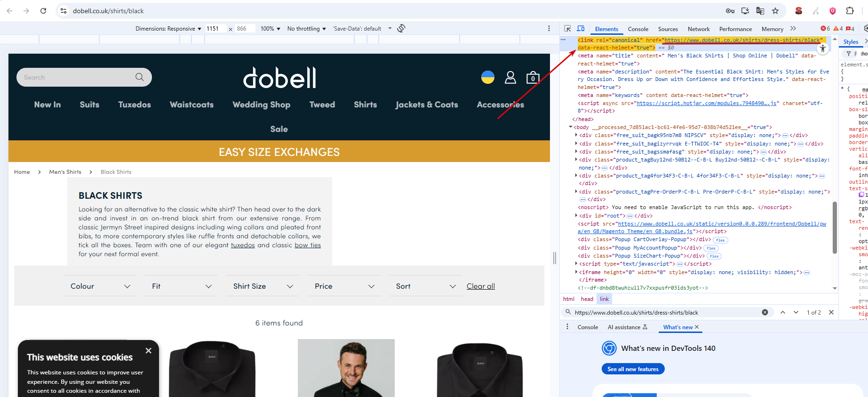This screenshot has width=868, height=397.
Task: Show more DevTools tabs via chevron
Action: 793,29
